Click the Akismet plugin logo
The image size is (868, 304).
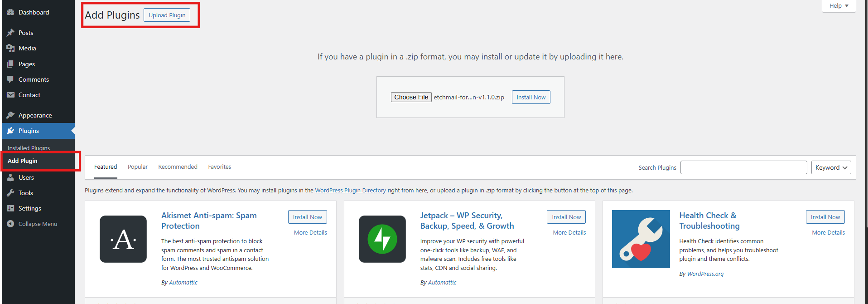[123, 239]
